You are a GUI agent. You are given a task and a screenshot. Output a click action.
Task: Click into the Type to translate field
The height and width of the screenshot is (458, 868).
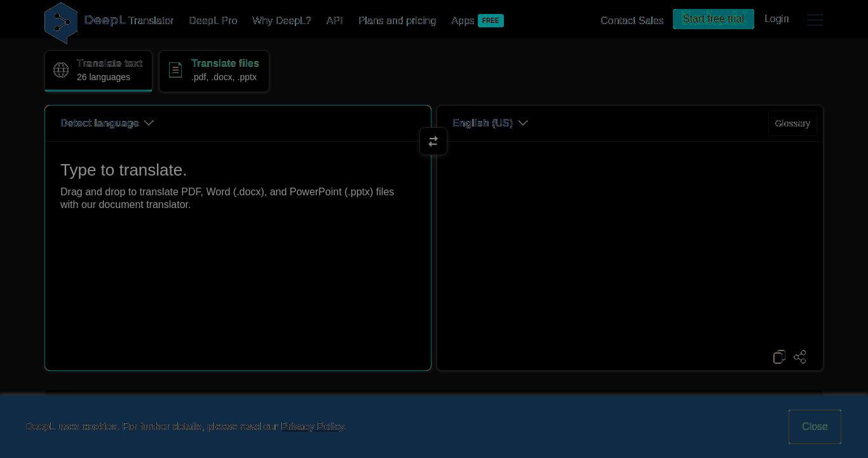coord(238,254)
